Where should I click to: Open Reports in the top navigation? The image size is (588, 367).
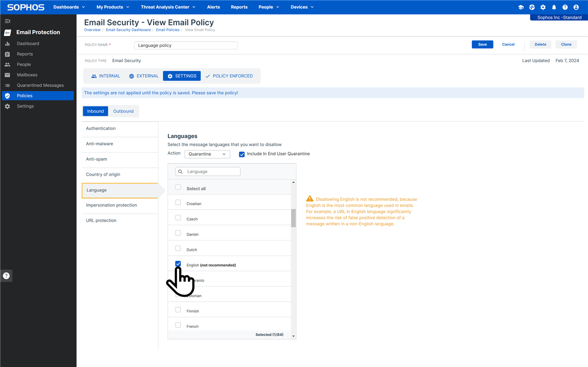click(x=239, y=7)
